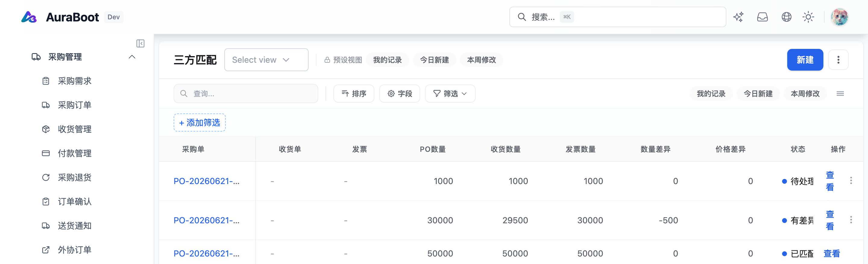Click the 29500 received quantity cell
Screen dimensions: 868x264
click(x=515, y=220)
